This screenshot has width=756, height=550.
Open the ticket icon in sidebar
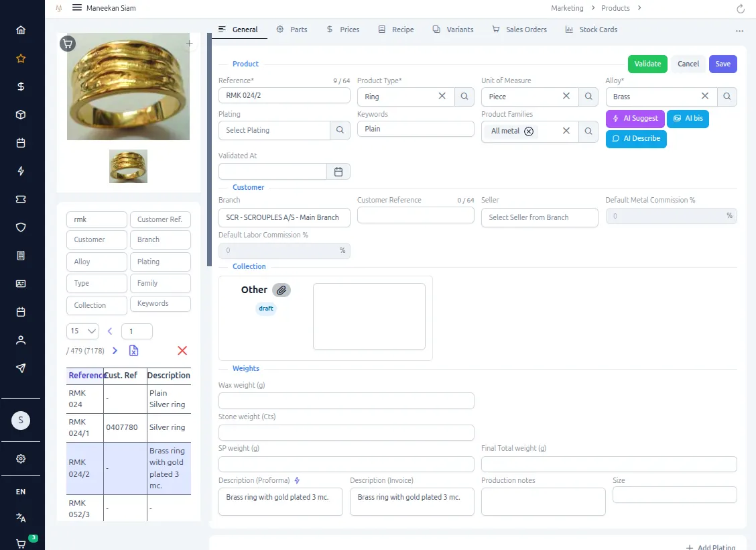(x=21, y=199)
